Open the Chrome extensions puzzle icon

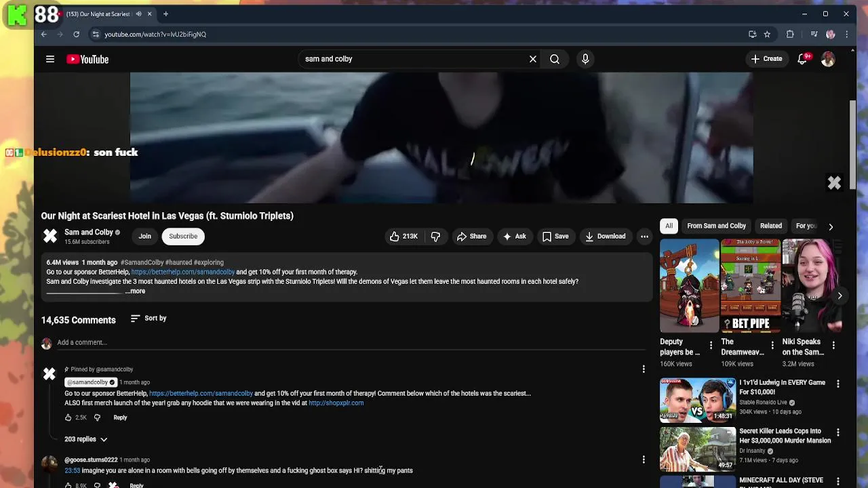click(790, 34)
